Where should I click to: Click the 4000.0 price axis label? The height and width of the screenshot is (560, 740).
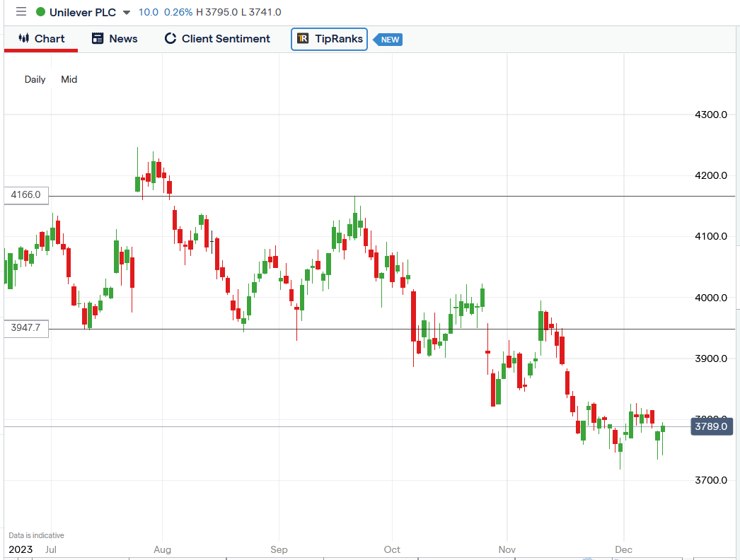tap(711, 298)
